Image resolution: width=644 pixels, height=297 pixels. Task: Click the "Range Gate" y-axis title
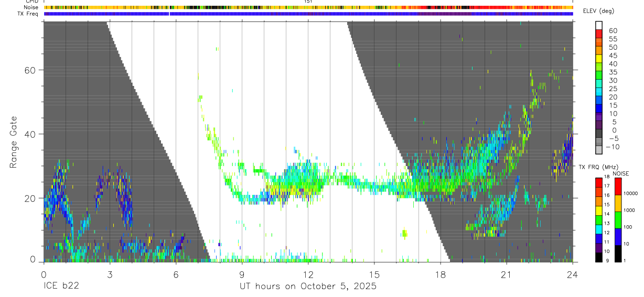coord(14,141)
